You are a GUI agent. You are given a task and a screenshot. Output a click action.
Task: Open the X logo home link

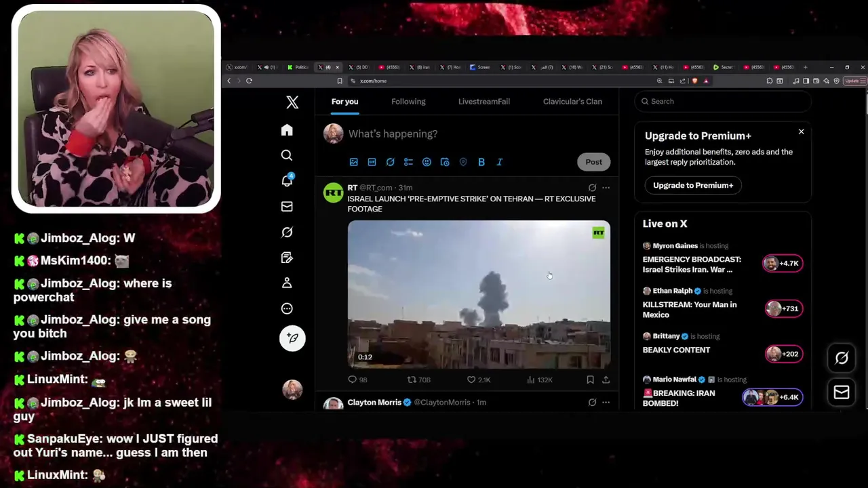(292, 102)
